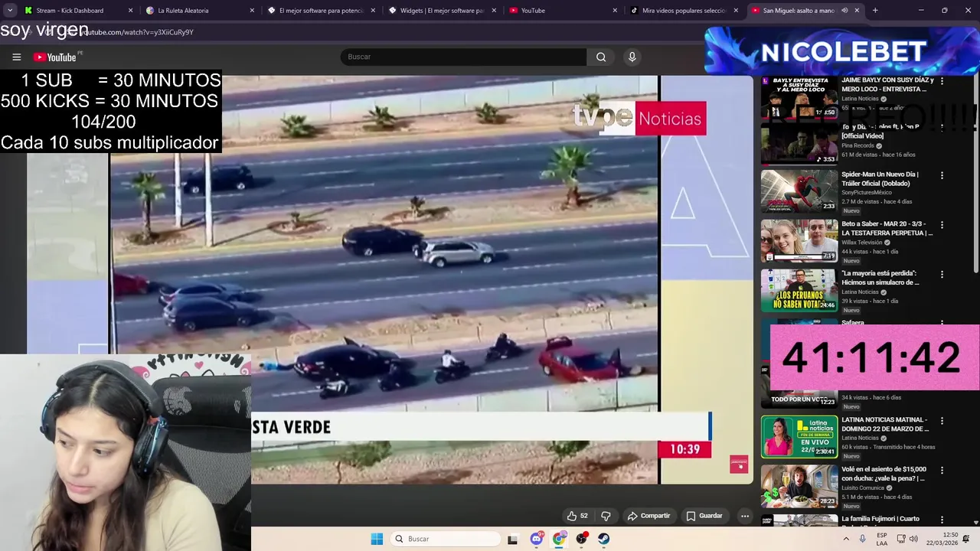Open options for Latina Noticias Matinal row
The width and height of the screenshot is (980, 551).
[942, 421]
